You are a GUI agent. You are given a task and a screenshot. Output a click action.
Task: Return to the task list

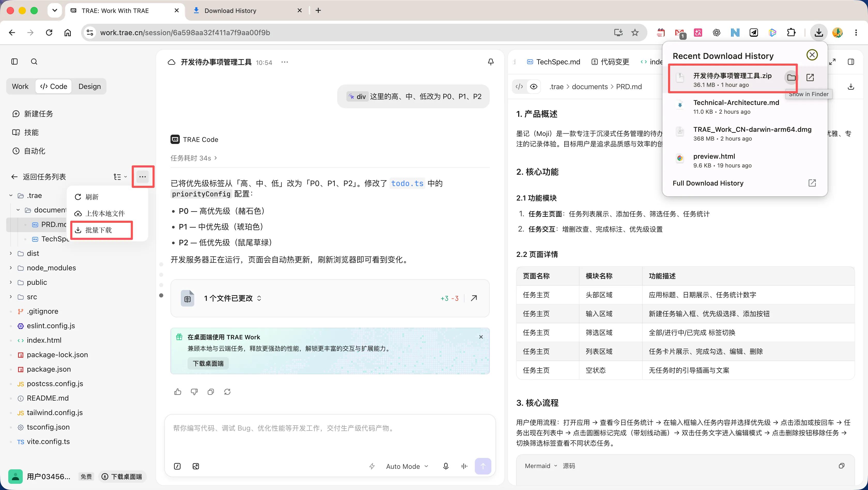(x=38, y=177)
